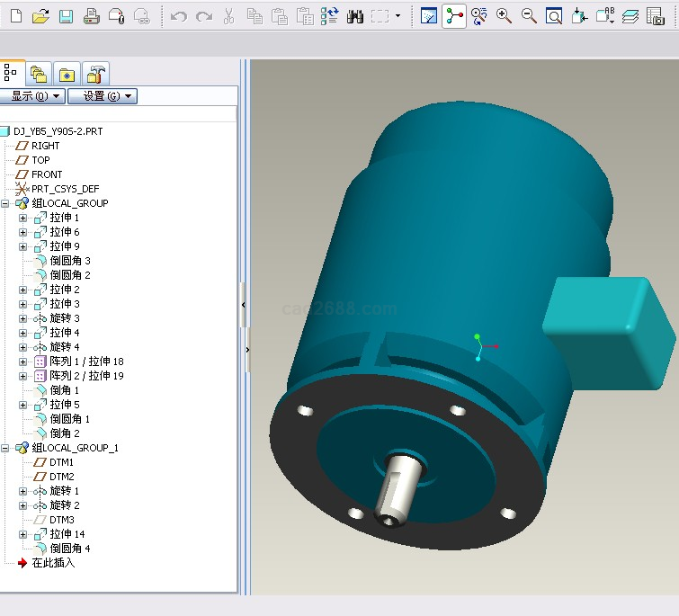
Task: Click the Layers stack icon in toolbar
Action: click(630, 16)
